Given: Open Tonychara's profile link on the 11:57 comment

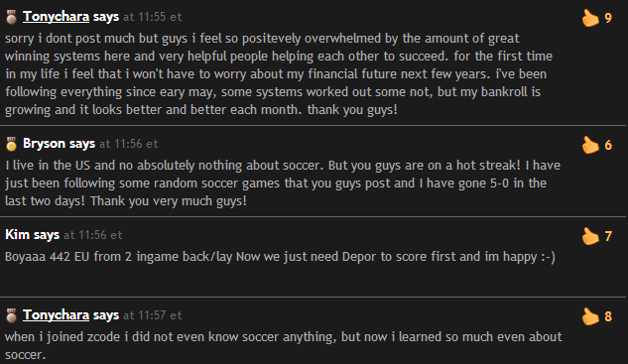Looking at the screenshot, I should click(x=57, y=315).
